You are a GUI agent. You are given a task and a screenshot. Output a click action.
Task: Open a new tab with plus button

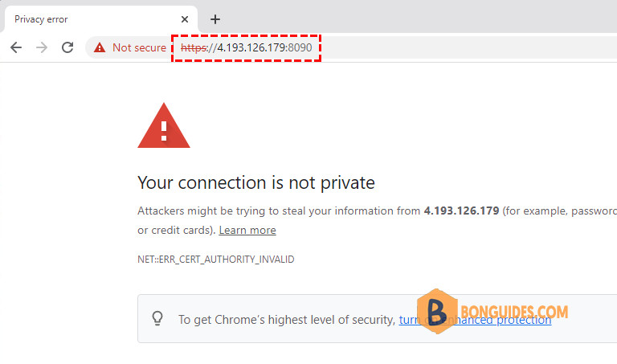215,19
